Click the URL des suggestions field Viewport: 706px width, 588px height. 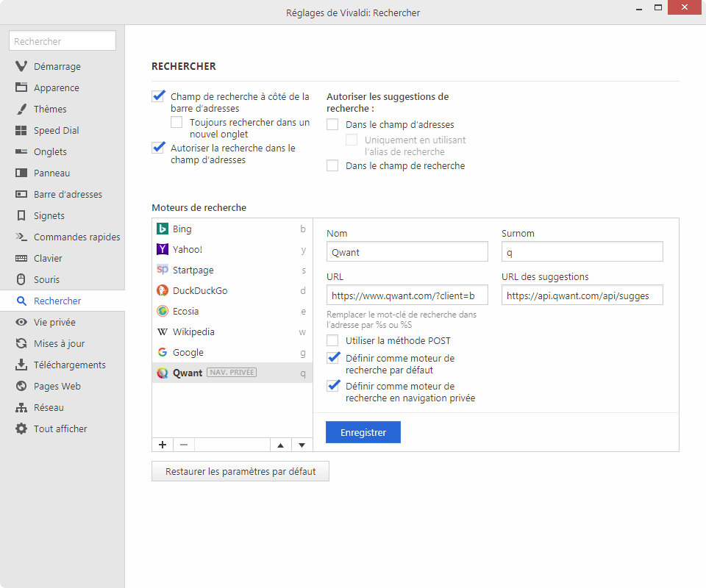tap(582, 295)
